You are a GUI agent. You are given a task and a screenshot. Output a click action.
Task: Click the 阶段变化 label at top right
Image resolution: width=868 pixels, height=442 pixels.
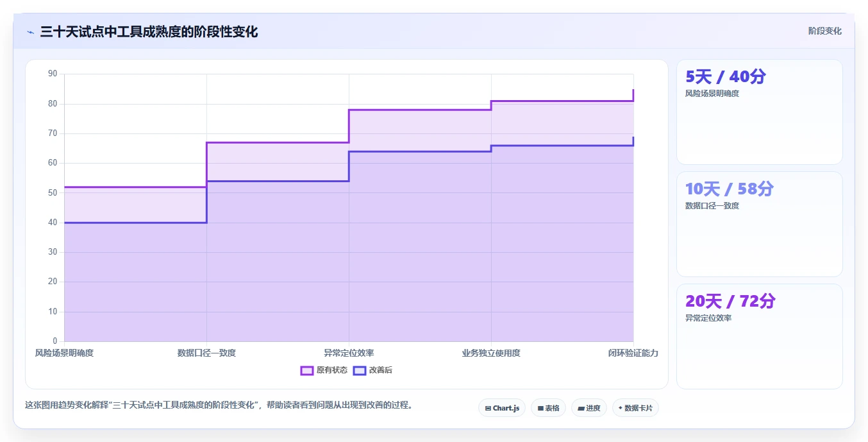tap(824, 31)
